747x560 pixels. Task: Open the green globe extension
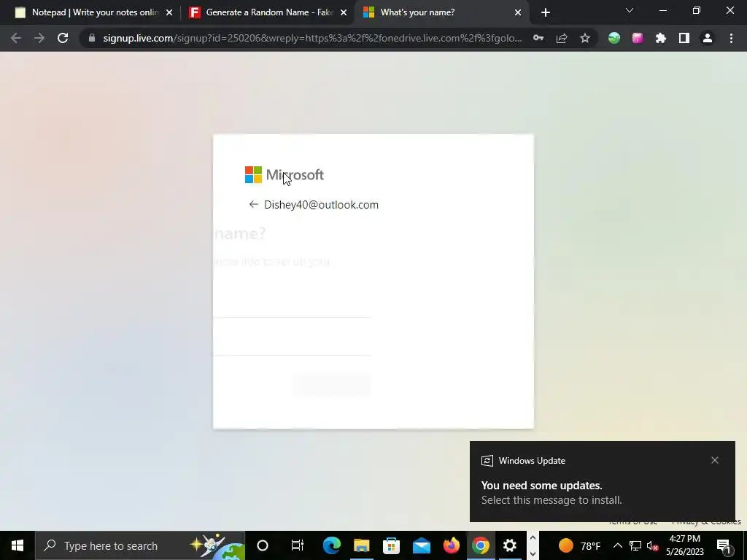614,38
